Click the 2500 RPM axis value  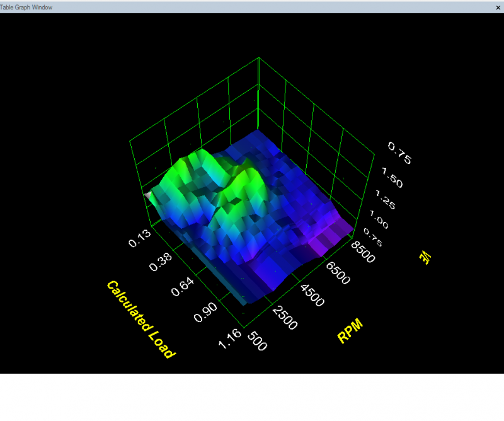pyautogui.click(x=285, y=318)
